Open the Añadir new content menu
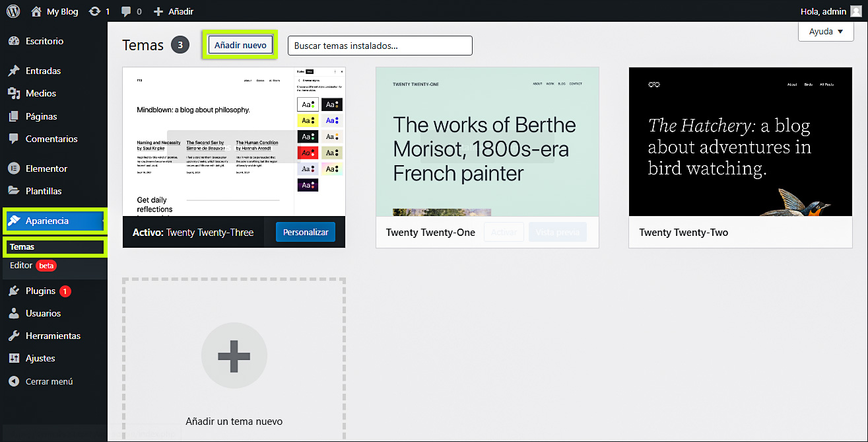Image resolution: width=868 pixels, height=442 pixels. (174, 11)
